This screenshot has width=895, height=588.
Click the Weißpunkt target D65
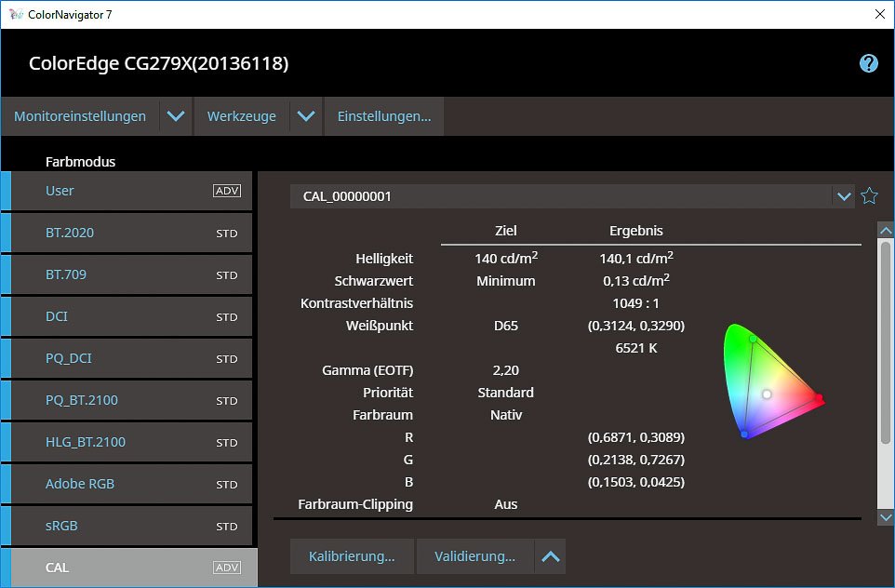pyautogui.click(x=506, y=326)
